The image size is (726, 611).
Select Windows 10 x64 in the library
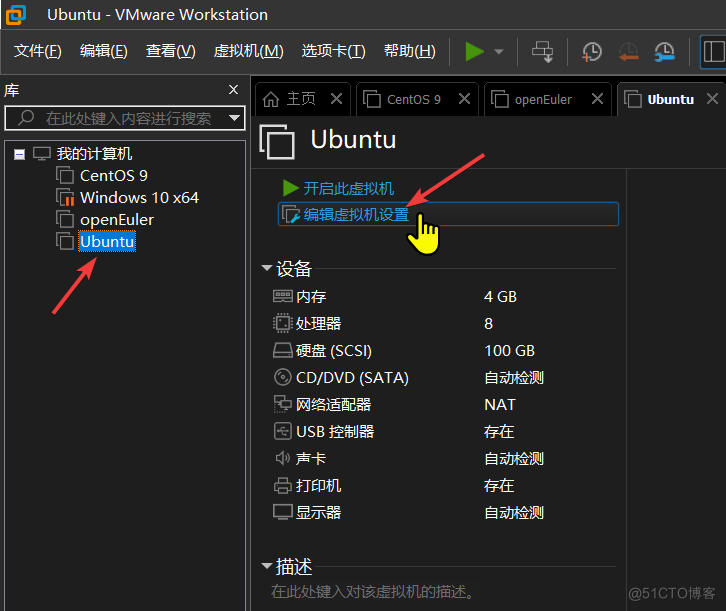tap(139, 198)
